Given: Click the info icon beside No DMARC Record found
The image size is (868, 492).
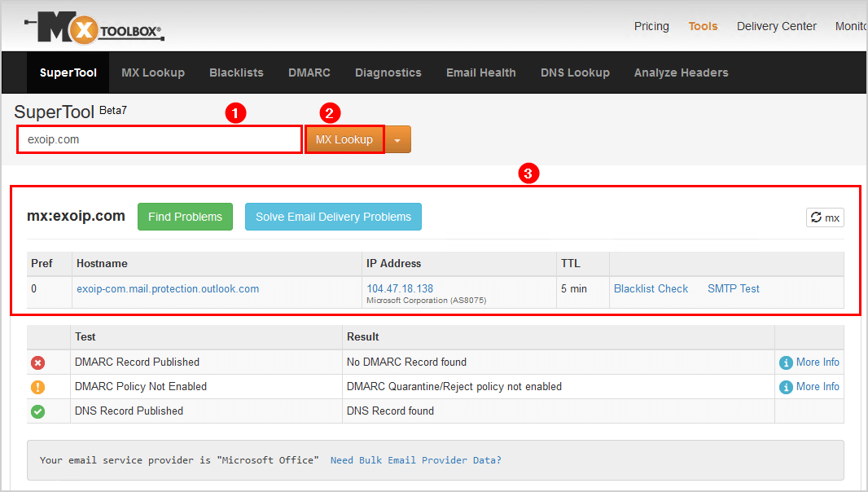Looking at the screenshot, I should (786, 363).
